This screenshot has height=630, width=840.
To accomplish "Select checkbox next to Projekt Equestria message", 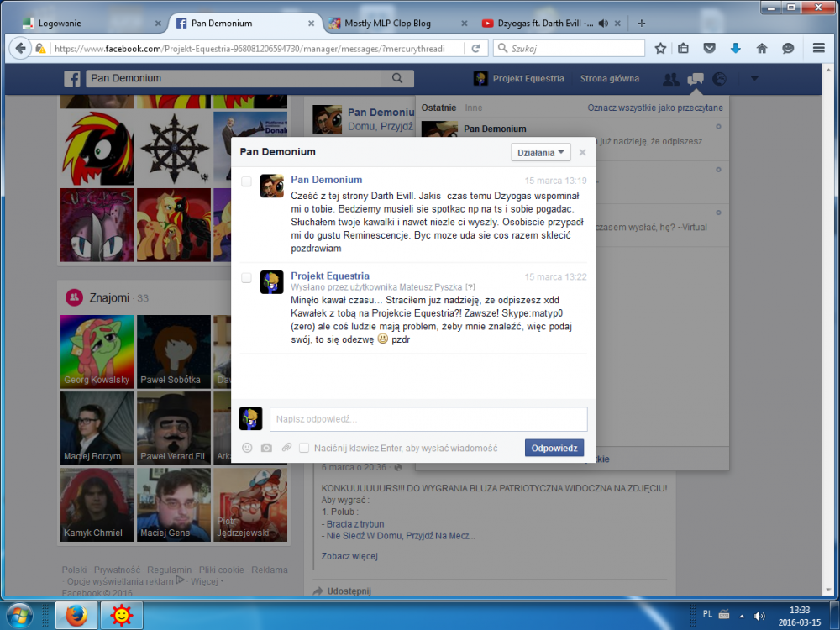I will pos(246,277).
